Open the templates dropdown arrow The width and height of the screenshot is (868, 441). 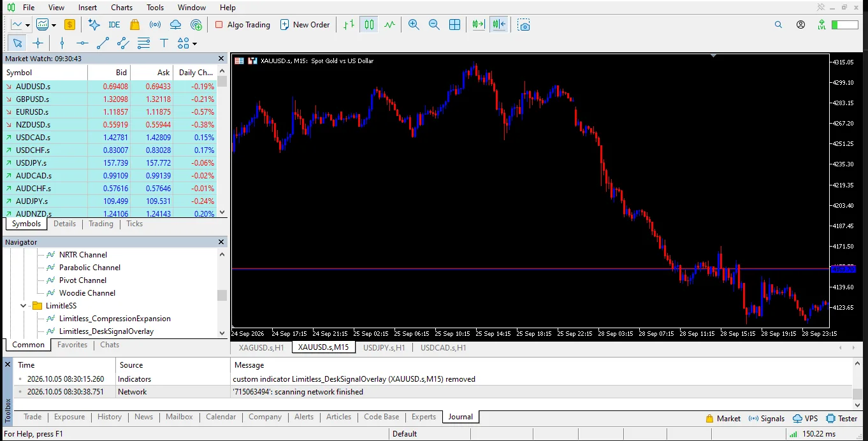54,25
